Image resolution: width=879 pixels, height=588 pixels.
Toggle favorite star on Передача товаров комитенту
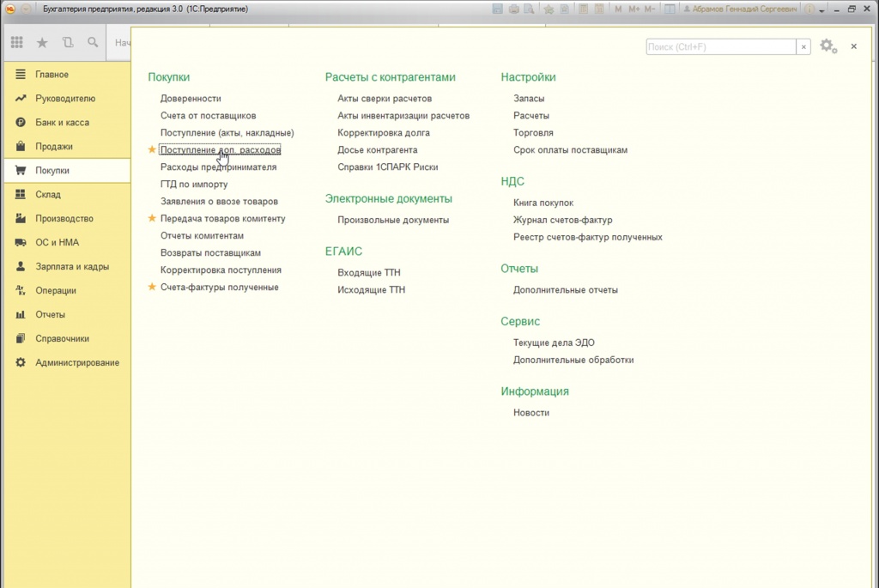click(152, 218)
